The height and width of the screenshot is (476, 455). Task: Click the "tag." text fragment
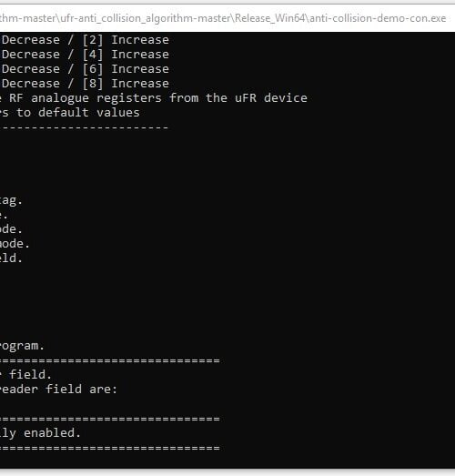11,200
